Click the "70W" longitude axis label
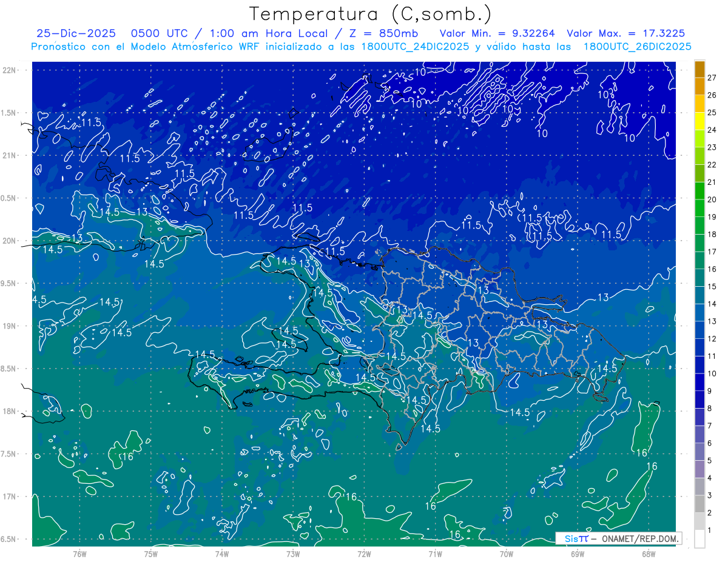The height and width of the screenshot is (562, 728). (507, 554)
